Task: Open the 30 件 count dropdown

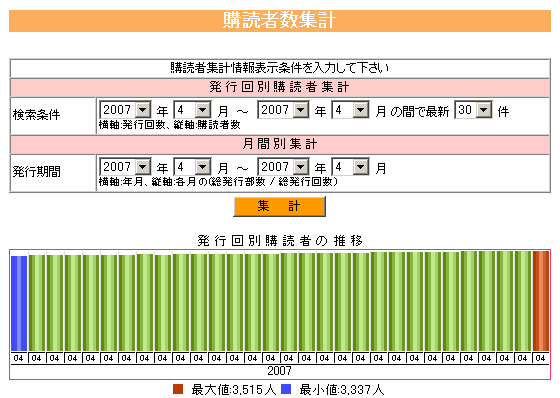Action: pos(474,110)
